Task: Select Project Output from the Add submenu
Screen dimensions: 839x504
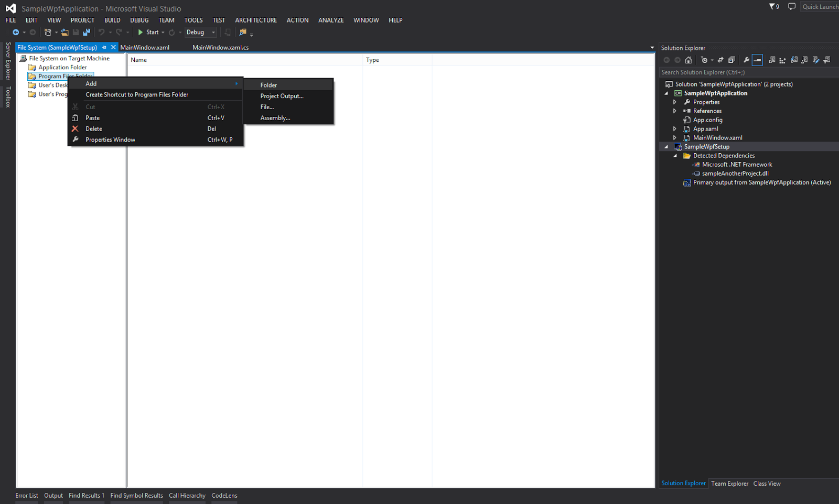Action: pyautogui.click(x=282, y=96)
